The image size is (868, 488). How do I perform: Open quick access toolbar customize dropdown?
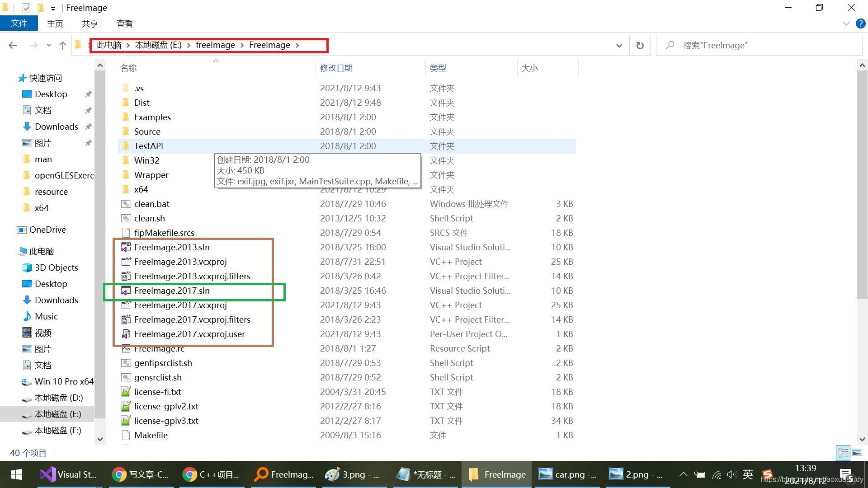pos(53,8)
